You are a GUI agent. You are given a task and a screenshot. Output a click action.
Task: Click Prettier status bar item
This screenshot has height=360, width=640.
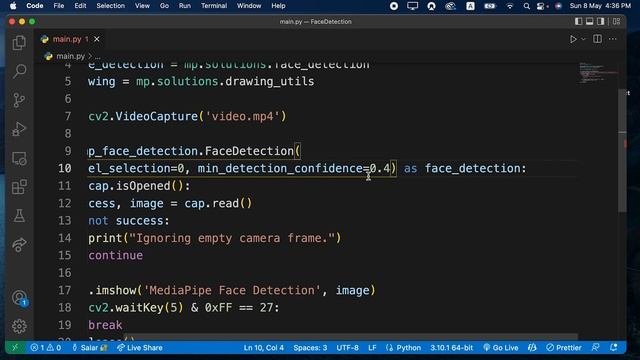564,348
